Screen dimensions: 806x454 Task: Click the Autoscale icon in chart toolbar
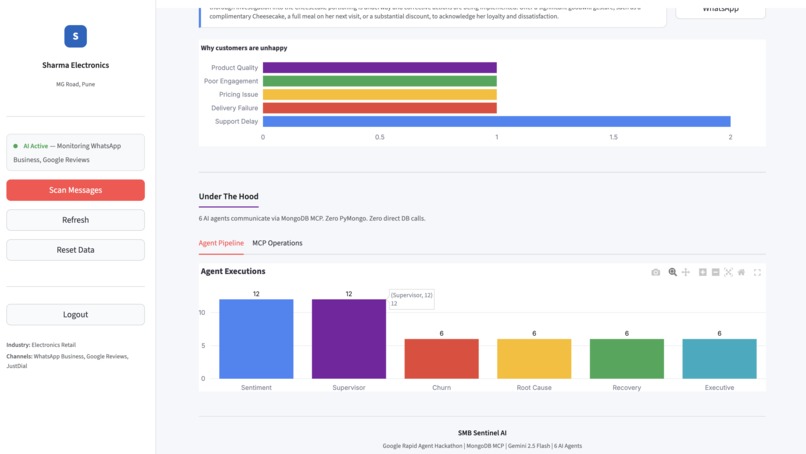(728, 272)
